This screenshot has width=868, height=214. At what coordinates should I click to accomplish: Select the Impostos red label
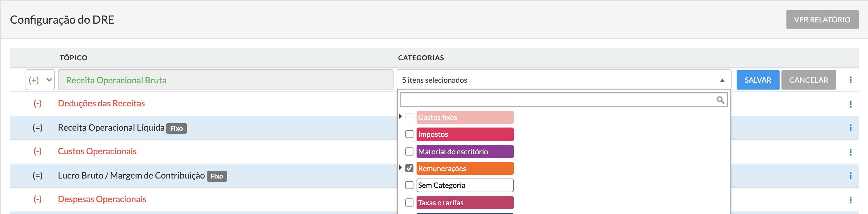[x=465, y=134]
